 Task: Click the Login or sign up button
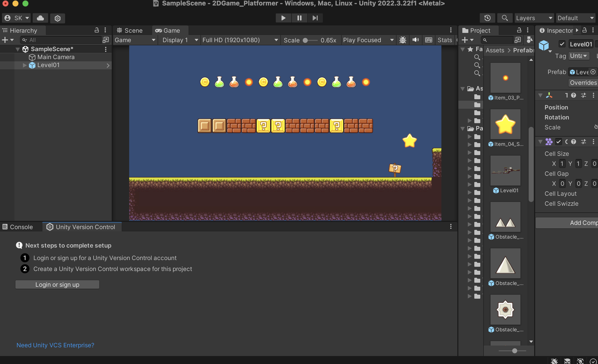(57, 284)
